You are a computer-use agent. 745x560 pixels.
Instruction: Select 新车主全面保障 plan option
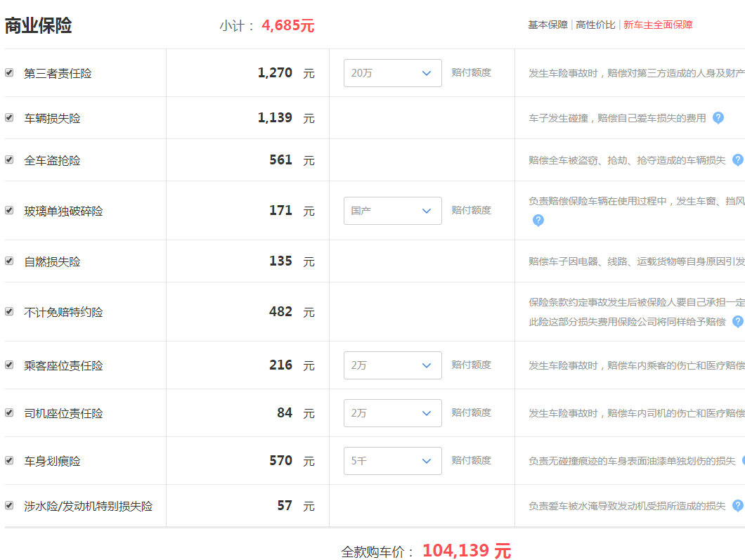pos(658,25)
